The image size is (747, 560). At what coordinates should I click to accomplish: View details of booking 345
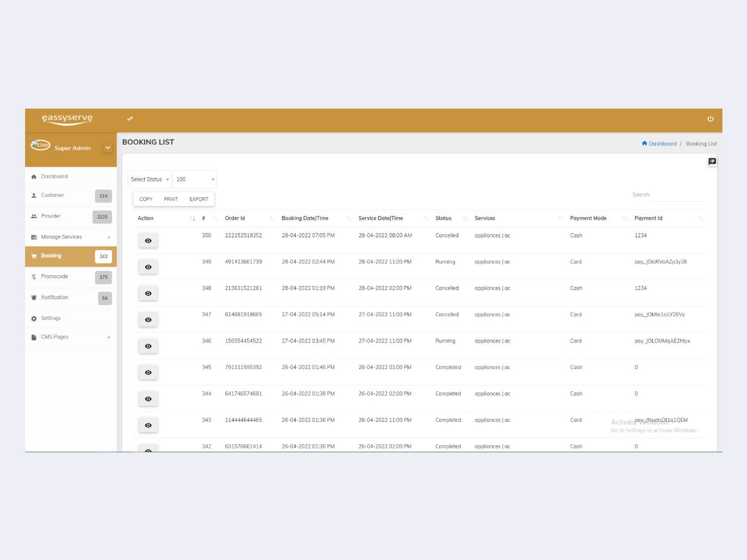click(148, 373)
